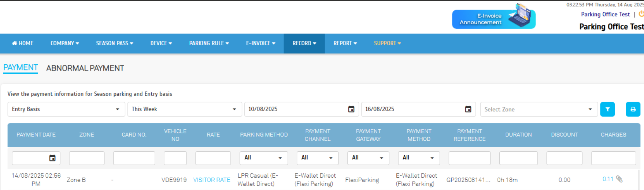644x190 pixels.
Task: Click the Parking Office Test profile link
Action: (x=605, y=14)
